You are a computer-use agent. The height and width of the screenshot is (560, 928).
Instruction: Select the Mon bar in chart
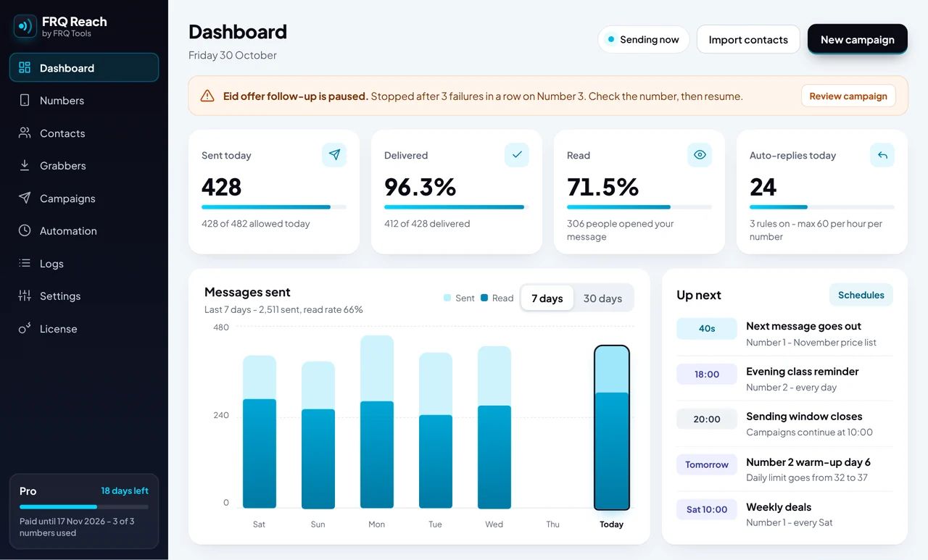377,422
